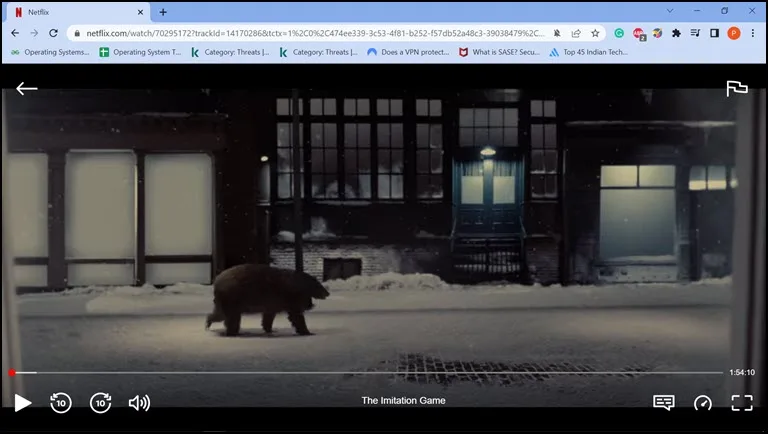Open a new browser tab
Image resolution: width=768 pixels, height=434 pixels.
[163, 12]
